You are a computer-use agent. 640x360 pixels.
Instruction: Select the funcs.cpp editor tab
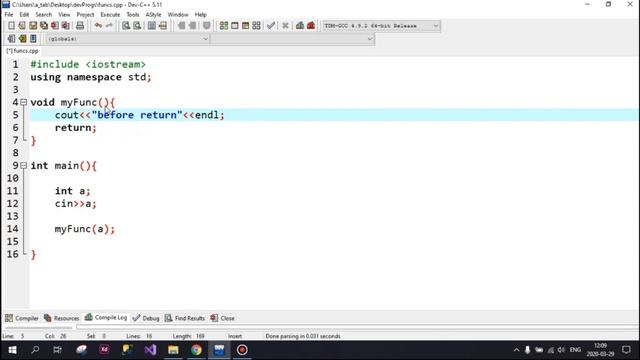pos(22,51)
